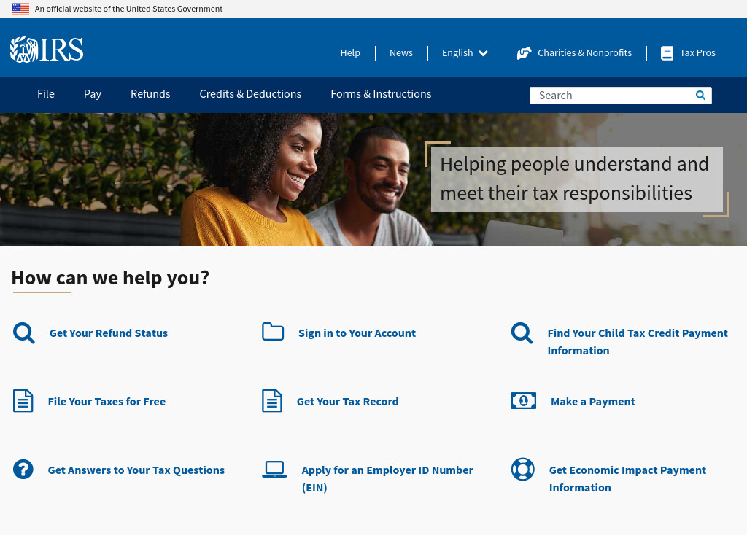The height and width of the screenshot is (560, 747).
Task: Click the IRS logo
Action: (x=47, y=50)
